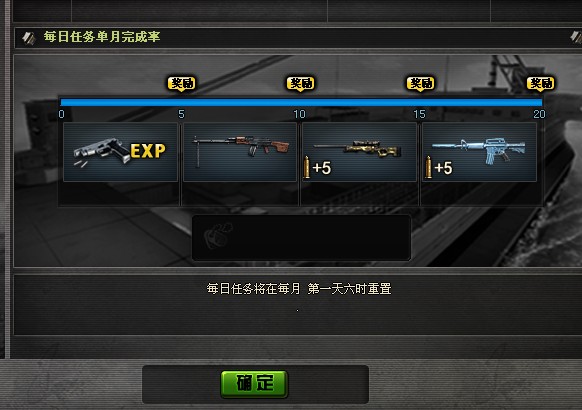Click the number 20 progress milestone label

(x=539, y=114)
